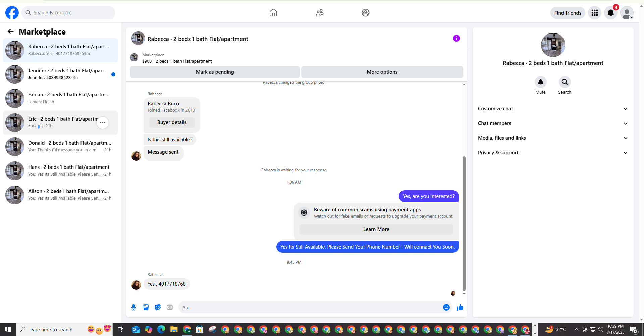Expand Media, files and links section

click(x=553, y=138)
